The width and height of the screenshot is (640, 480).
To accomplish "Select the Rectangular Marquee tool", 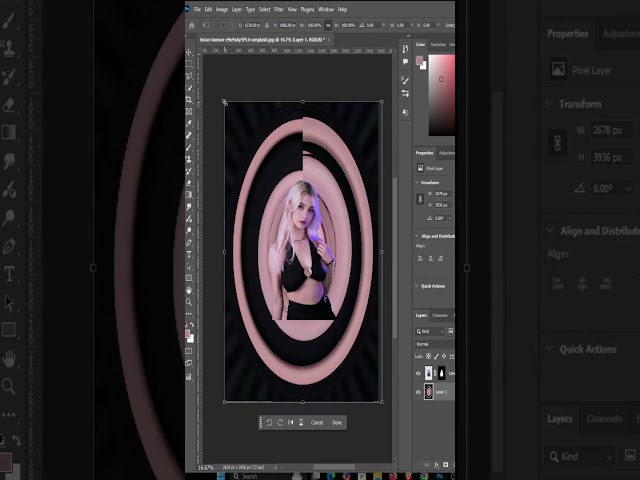I will pos(189,64).
